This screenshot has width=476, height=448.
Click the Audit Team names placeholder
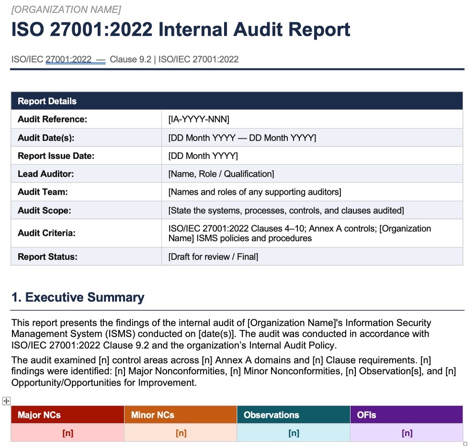(255, 192)
